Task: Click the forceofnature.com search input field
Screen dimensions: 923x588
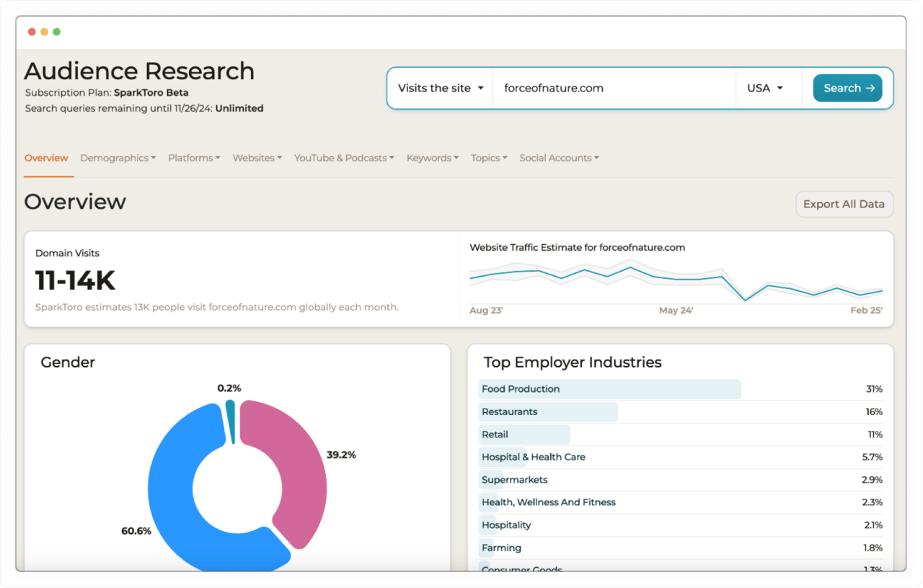Action: coord(613,88)
